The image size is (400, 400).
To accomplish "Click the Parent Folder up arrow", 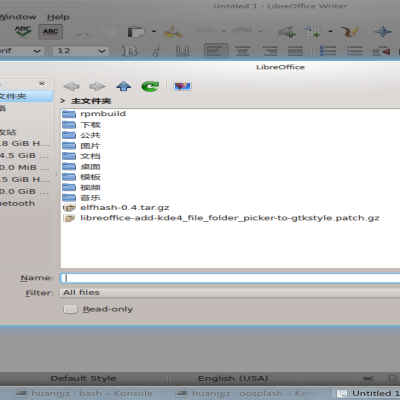I will 124,86.
